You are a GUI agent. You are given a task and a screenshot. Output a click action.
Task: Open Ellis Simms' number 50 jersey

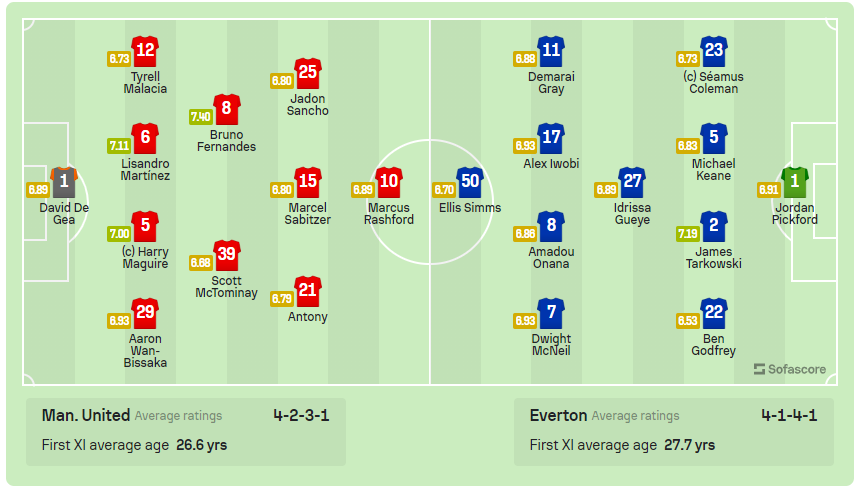[470, 182]
